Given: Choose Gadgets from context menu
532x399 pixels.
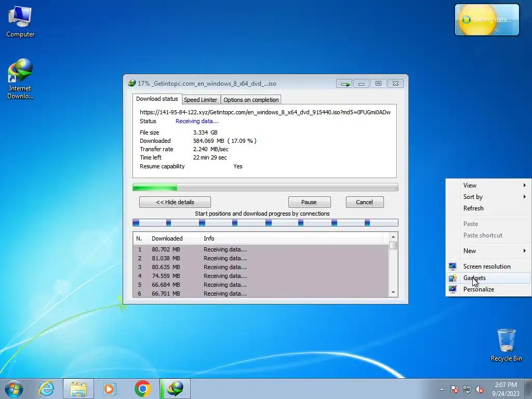Looking at the screenshot, I should tap(488, 278).
